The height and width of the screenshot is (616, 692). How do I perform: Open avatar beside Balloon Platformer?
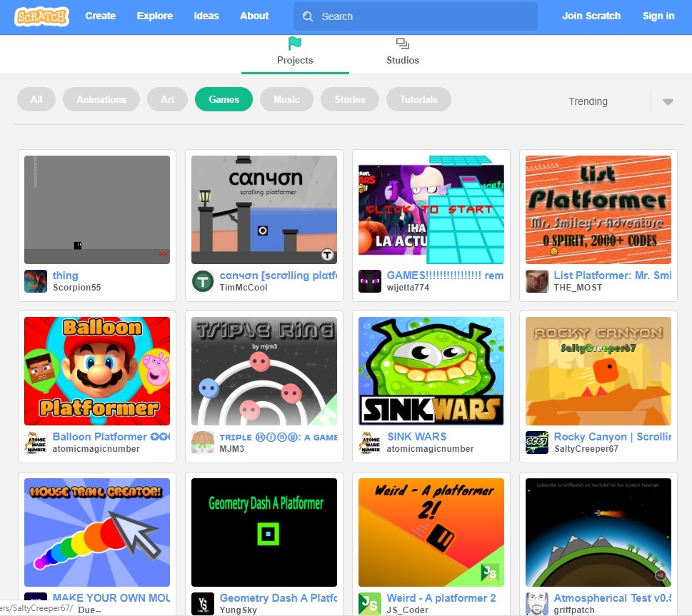click(x=36, y=443)
